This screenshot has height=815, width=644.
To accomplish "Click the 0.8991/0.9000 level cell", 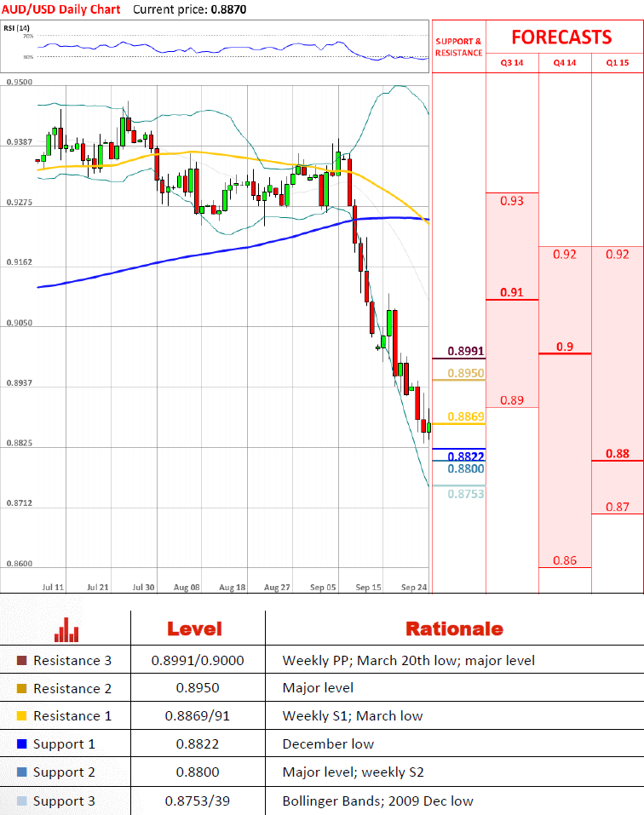I will point(198,661).
